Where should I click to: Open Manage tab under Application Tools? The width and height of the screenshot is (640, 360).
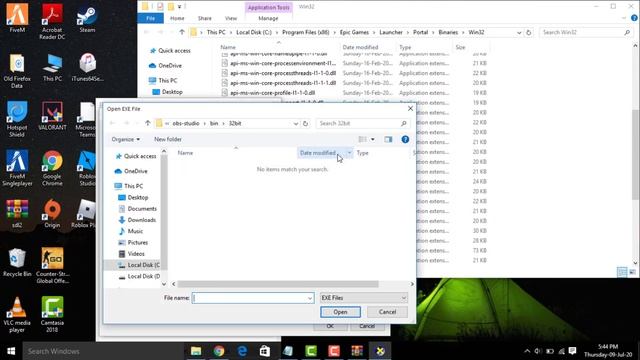pyautogui.click(x=268, y=18)
